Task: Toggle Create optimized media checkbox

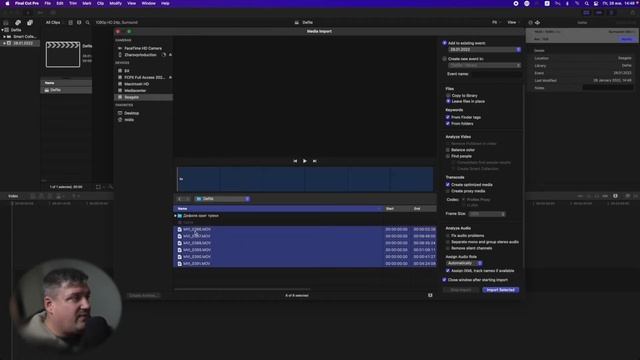Action: [448, 185]
